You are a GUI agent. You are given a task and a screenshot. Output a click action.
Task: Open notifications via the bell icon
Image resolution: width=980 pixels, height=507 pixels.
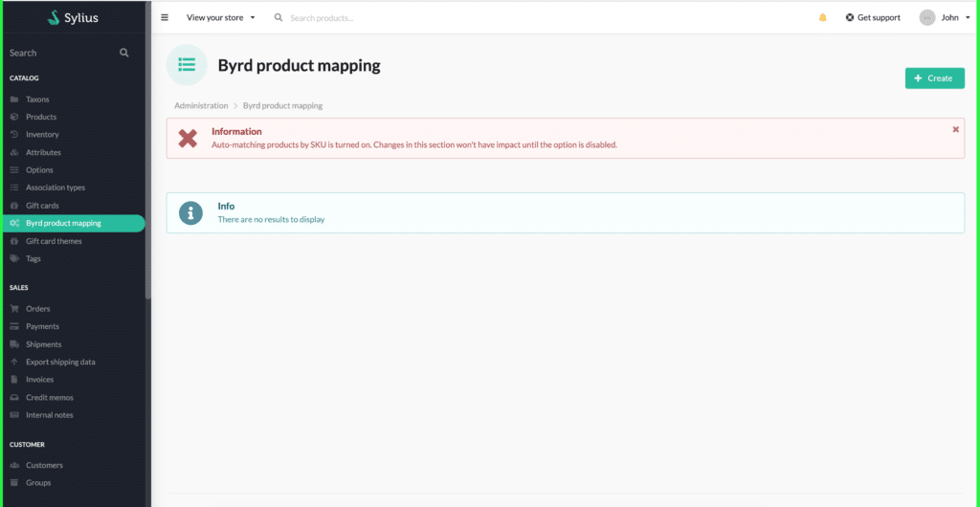[822, 17]
